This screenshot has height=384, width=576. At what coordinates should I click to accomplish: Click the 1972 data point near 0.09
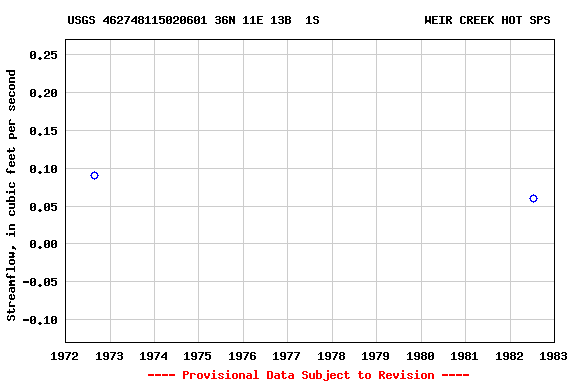pyautogui.click(x=94, y=176)
